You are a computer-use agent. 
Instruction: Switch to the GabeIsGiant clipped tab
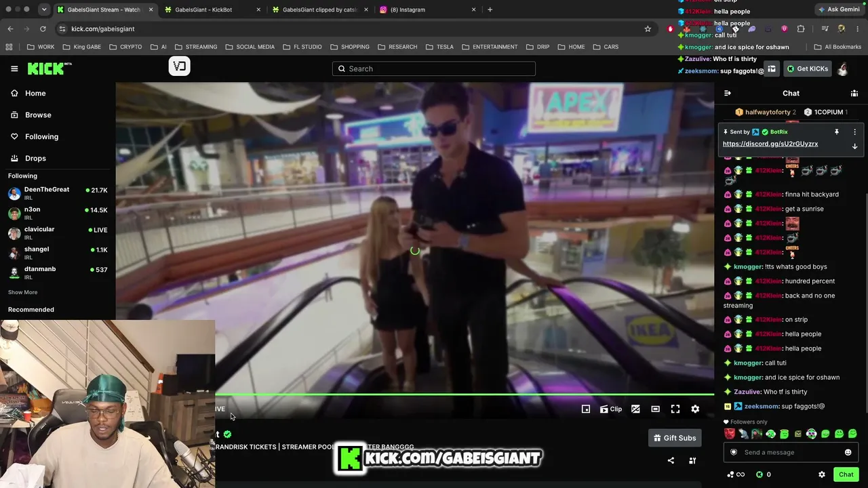tap(320, 9)
